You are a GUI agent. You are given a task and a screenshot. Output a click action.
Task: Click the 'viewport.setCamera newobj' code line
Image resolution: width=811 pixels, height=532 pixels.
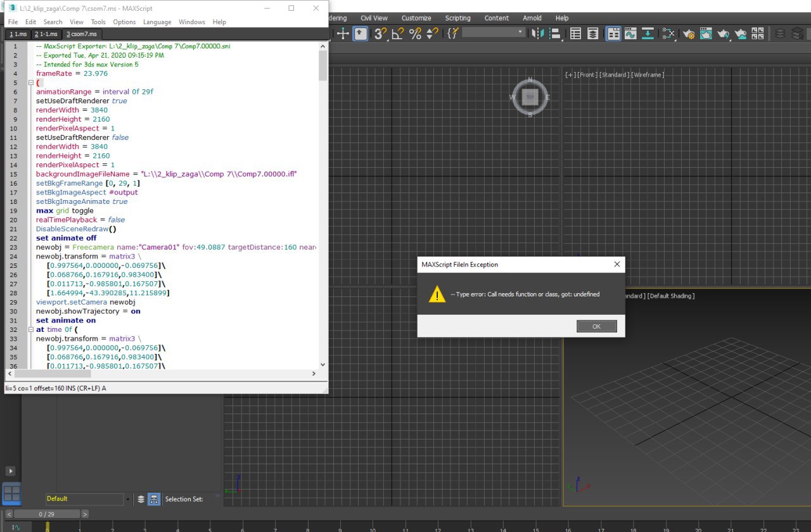pos(86,302)
